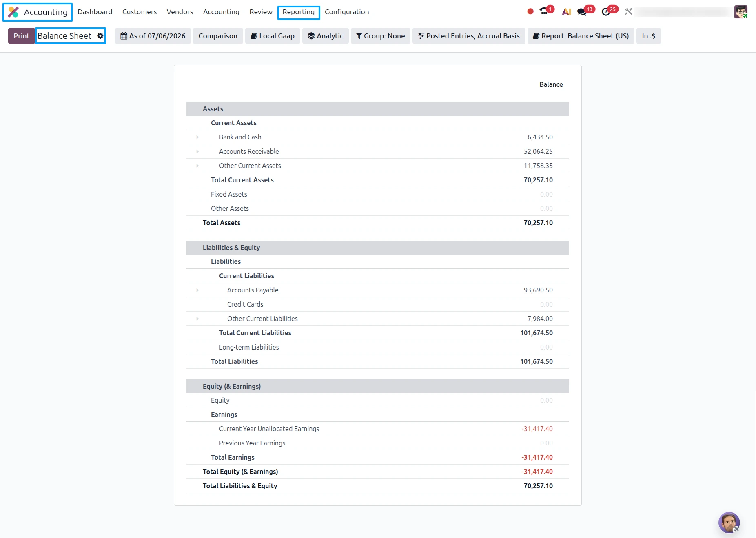Click the Total Current Assets row
Viewport: 756px width, 538px height.
click(x=377, y=180)
